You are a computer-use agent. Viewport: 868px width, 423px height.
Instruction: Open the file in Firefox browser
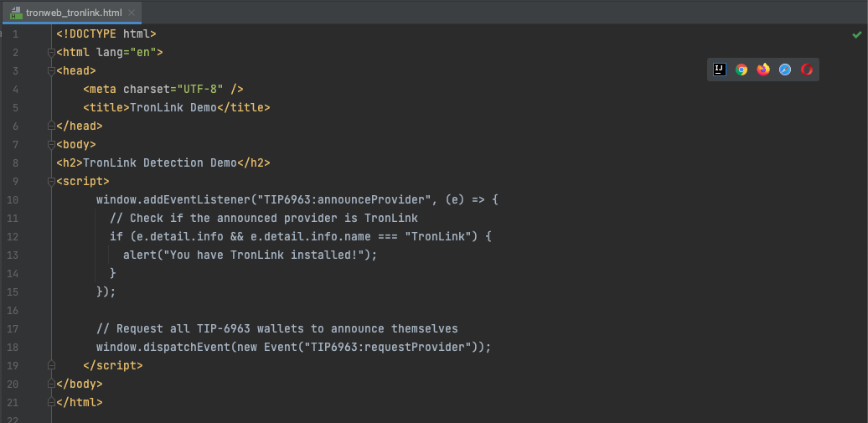click(763, 70)
